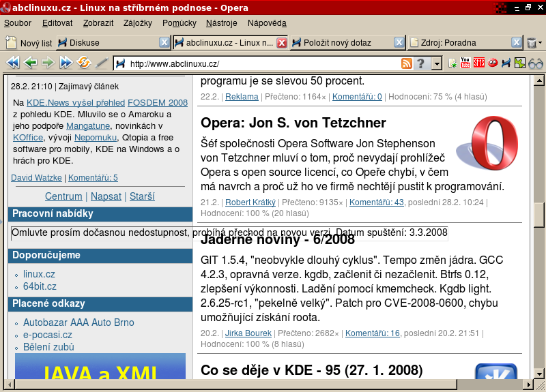Open the Nepomuku link
This screenshot has width=546, height=392.
pos(96,138)
